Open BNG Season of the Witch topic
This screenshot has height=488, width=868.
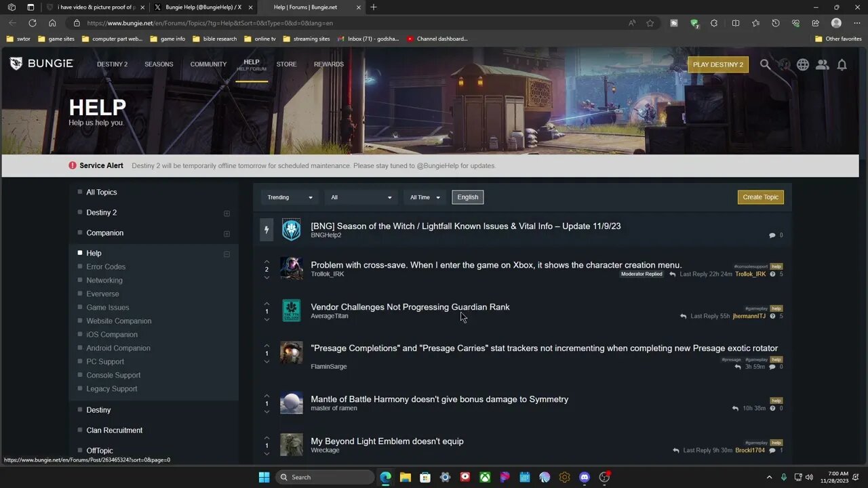pos(466,226)
